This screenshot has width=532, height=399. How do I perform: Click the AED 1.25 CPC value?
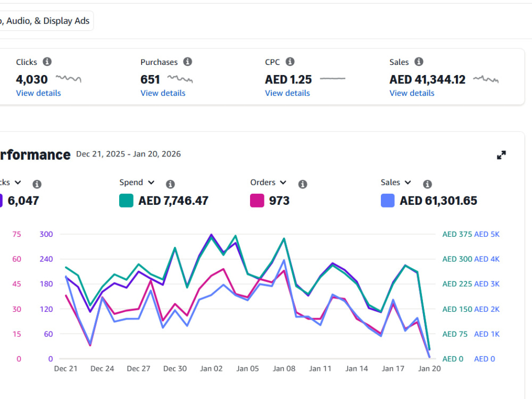click(x=288, y=79)
